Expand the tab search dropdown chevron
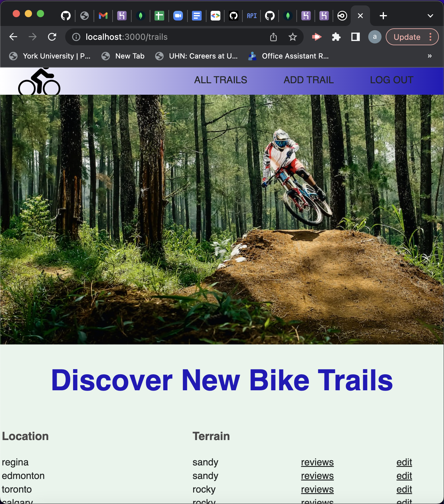The width and height of the screenshot is (444, 504). pyautogui.click(x=430, y=16)
